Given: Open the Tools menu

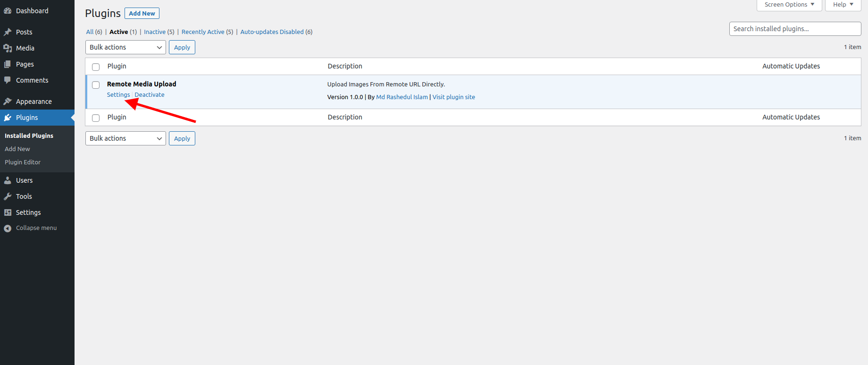Looking at the screenshot, I should click(24, 196).
